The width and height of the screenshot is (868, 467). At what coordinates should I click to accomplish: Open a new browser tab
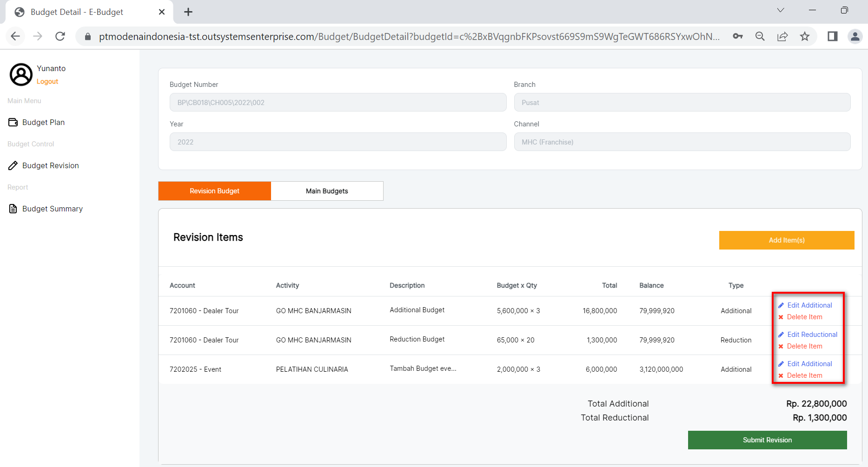188,12
